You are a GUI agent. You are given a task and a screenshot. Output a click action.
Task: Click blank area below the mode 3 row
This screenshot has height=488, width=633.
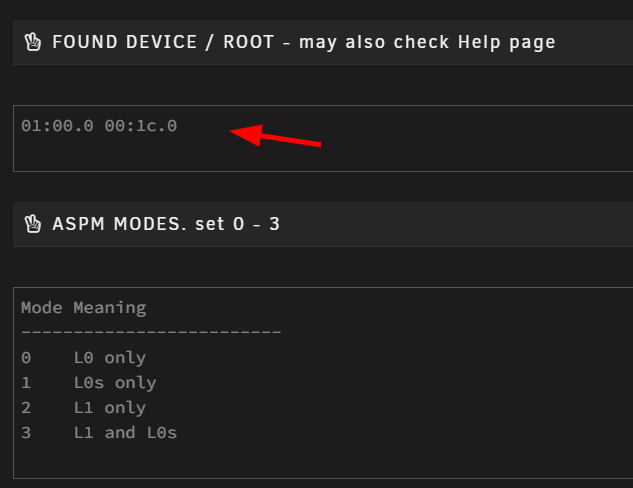pyautogui.click(x=323, y=460)
